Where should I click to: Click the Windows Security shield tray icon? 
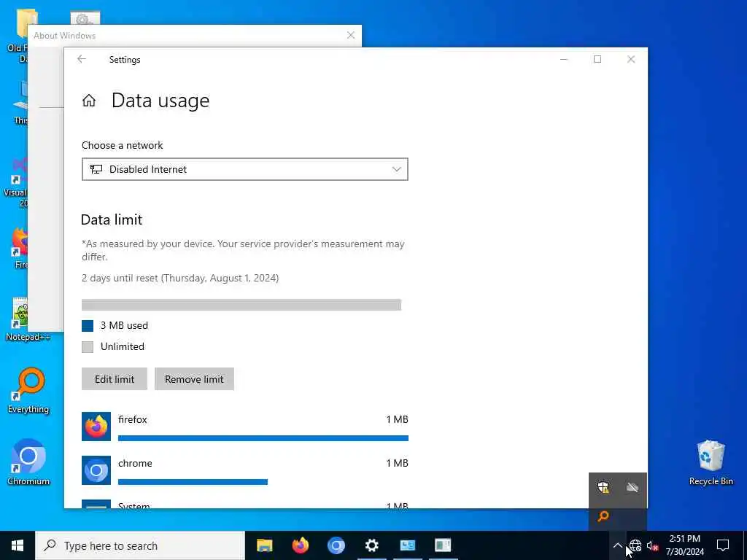pos(603,487)
